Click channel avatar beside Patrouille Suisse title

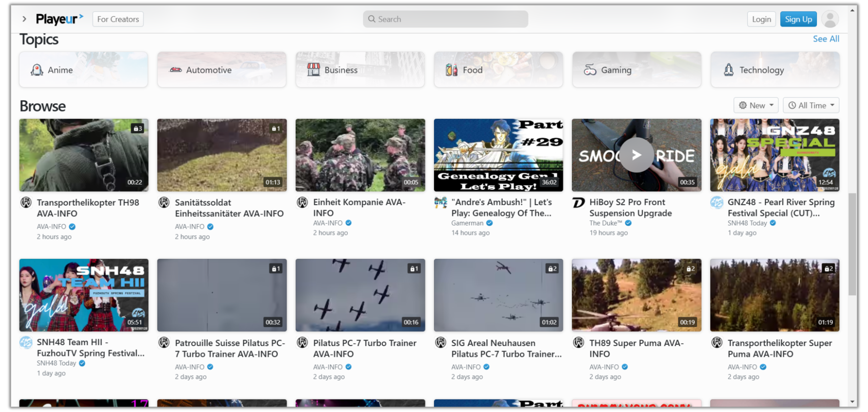(164, 343)
